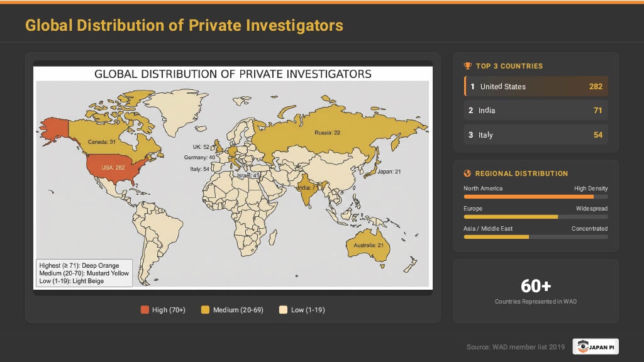Click the North America density bar

tap(535, 197)
